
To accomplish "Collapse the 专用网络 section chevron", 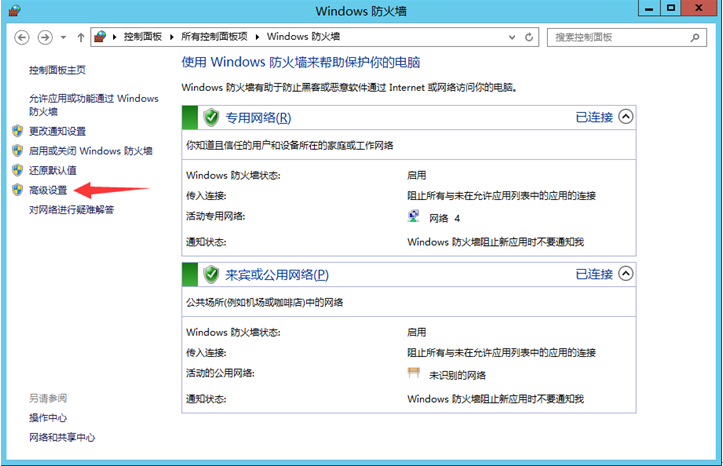I will (x=626, y=117).
